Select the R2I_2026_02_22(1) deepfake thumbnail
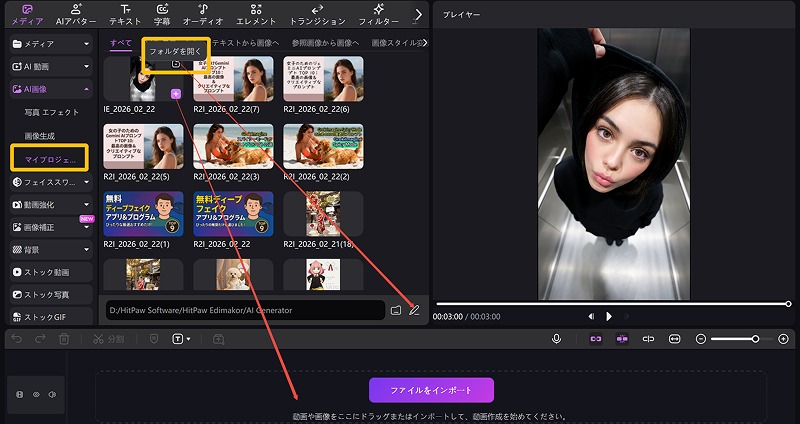The height and width of the screenshot is (424, 800). (x=143, y=214)
